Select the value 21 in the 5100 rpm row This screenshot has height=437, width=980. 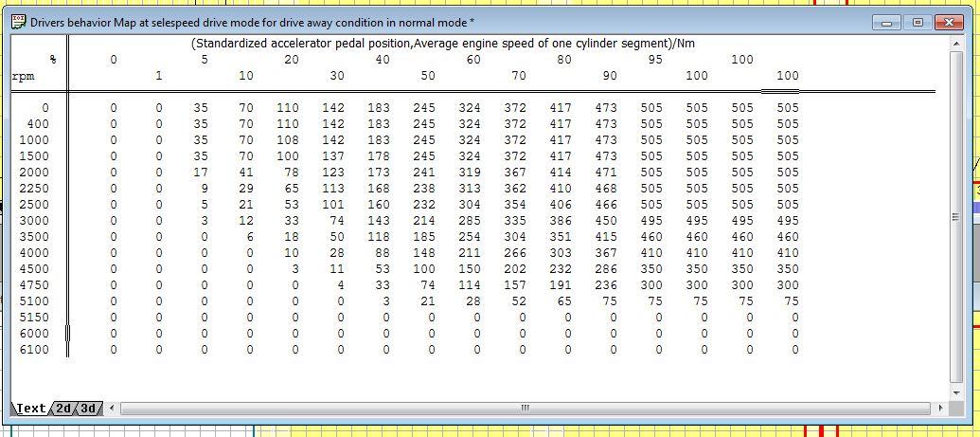428,300
